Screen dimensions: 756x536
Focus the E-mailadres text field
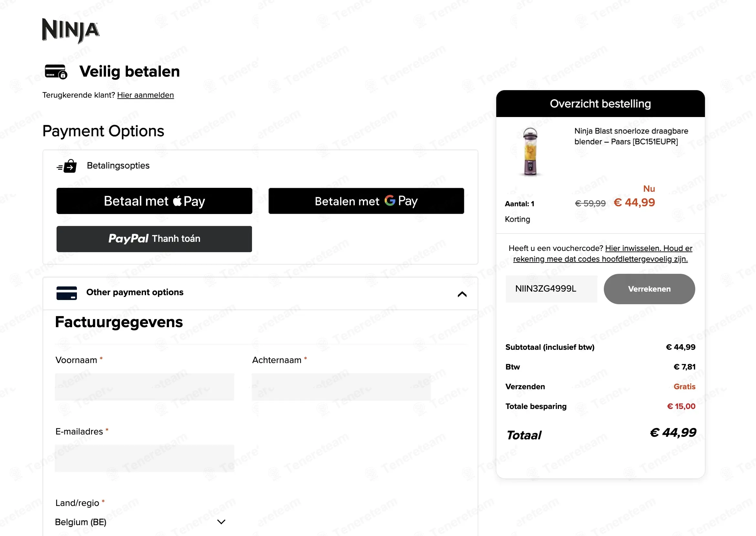tap(144, 458)
